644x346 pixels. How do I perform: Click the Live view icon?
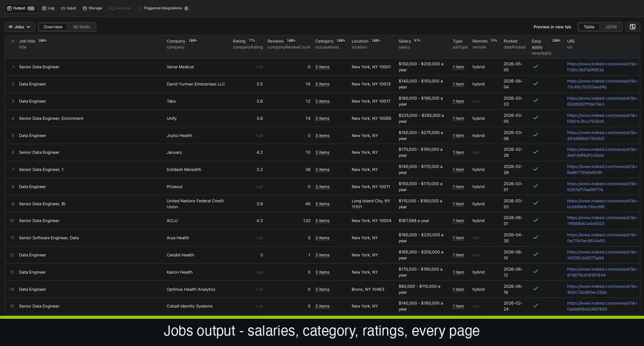pos(111,8)
